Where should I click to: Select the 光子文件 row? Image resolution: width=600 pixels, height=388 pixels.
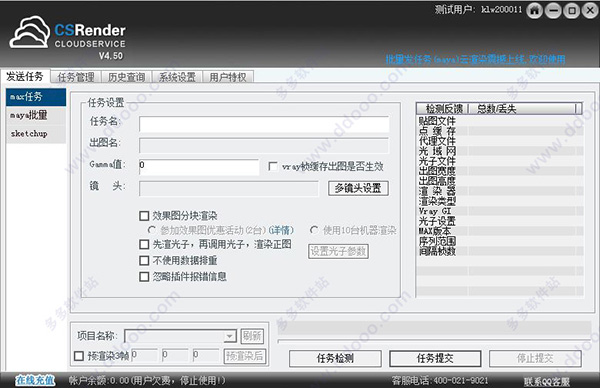500,161
